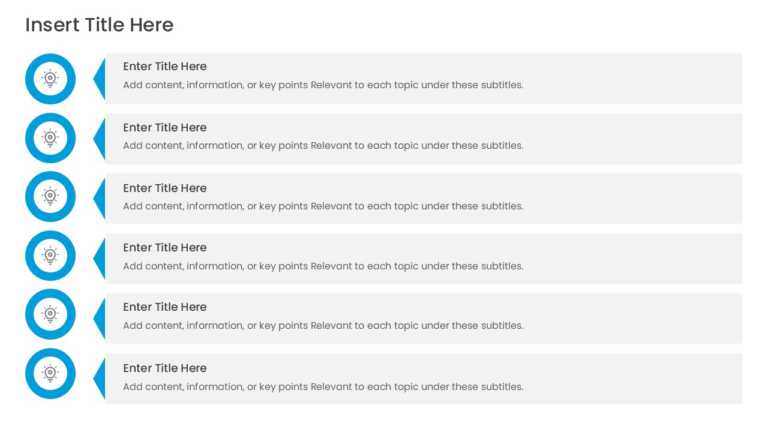Viewport: 768px width, 432px height.
Task: Select the second row's lightbulb circle icon
Action: coord(50,138)
